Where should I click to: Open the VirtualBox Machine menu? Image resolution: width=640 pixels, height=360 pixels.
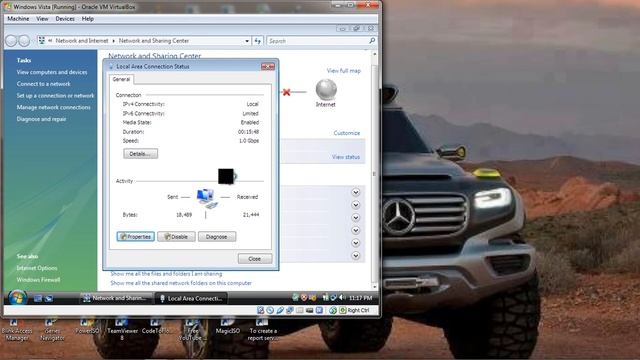18,19
